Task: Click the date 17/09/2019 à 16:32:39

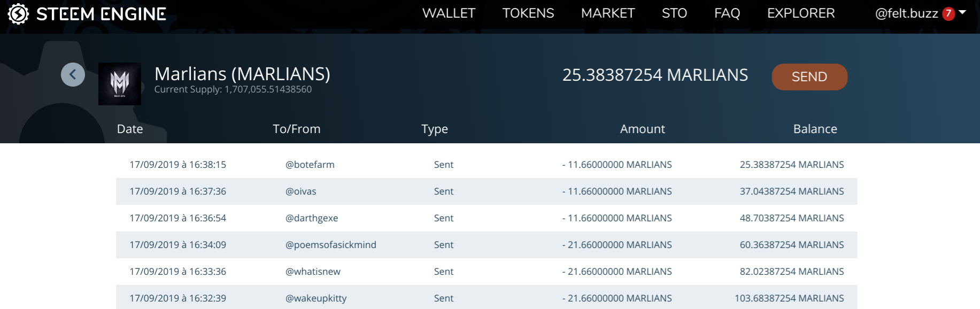Action: coord(178,298)
